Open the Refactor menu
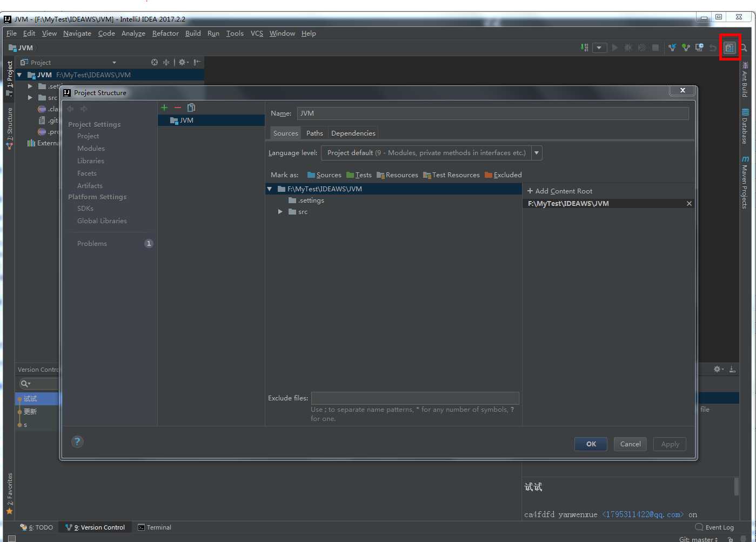 tap(165, 34)
